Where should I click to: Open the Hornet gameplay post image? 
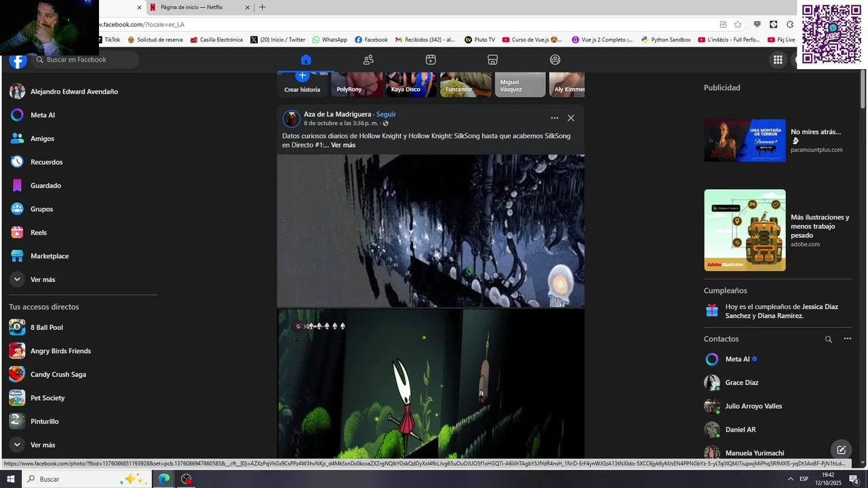431,384
